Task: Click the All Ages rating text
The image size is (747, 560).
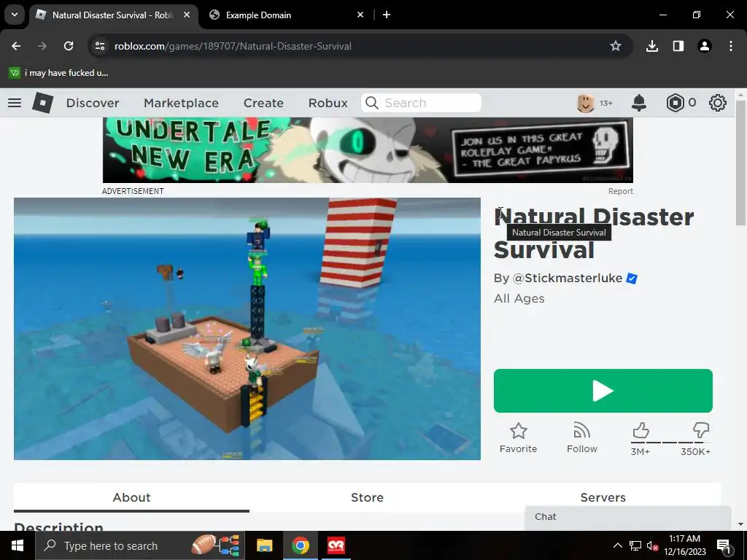Action: pyautogui.click(x=519, y=298)
